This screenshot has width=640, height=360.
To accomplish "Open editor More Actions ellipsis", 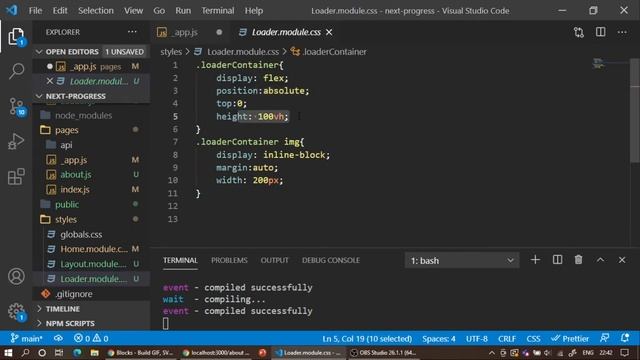I will coord(622,32).
